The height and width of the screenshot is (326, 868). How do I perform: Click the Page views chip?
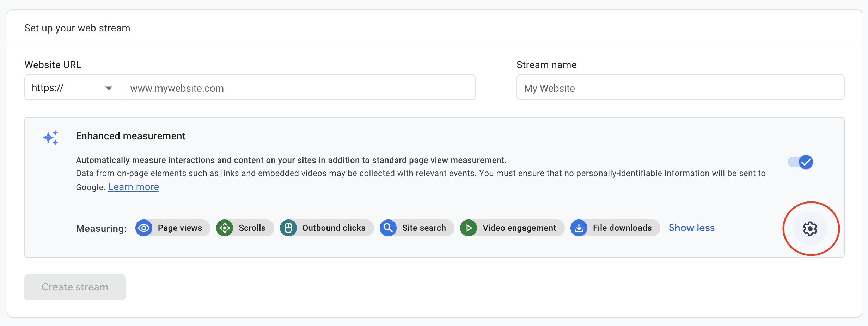[172, 228]
